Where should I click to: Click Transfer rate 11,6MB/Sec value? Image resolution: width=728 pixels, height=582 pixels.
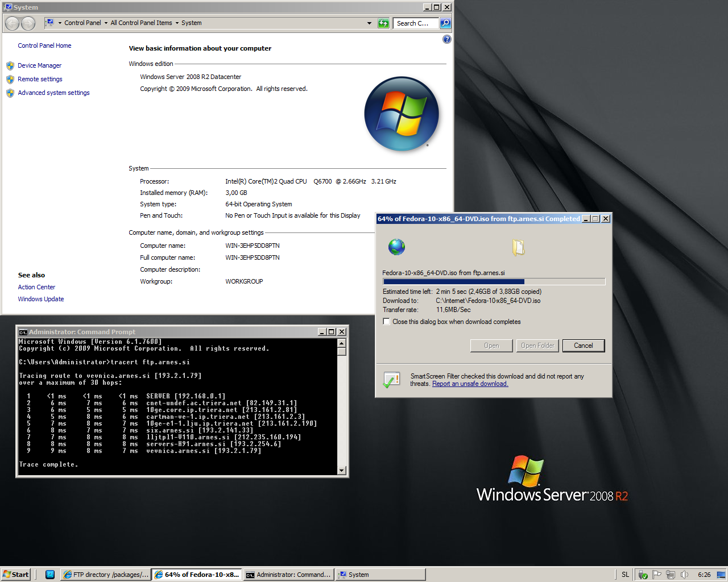[453, 310]
